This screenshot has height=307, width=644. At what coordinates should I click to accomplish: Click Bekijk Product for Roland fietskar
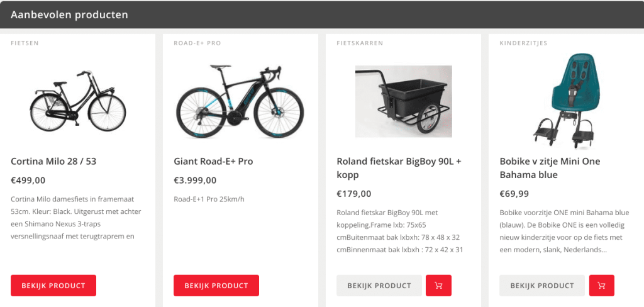point(379,285)
